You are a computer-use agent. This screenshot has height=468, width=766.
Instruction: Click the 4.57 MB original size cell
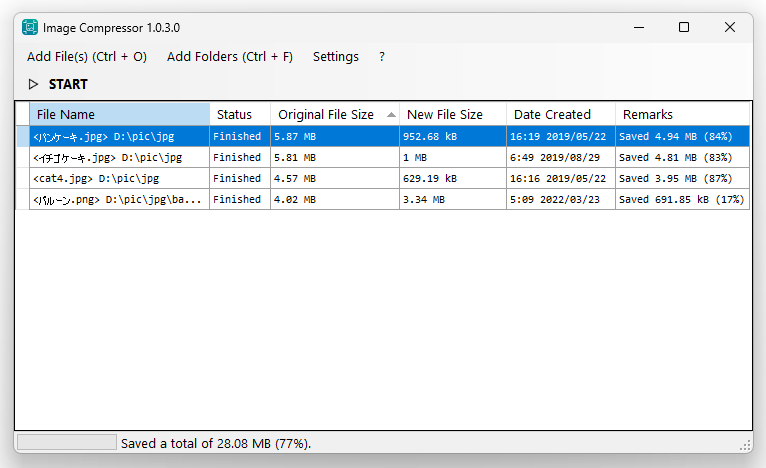point(335,178)
